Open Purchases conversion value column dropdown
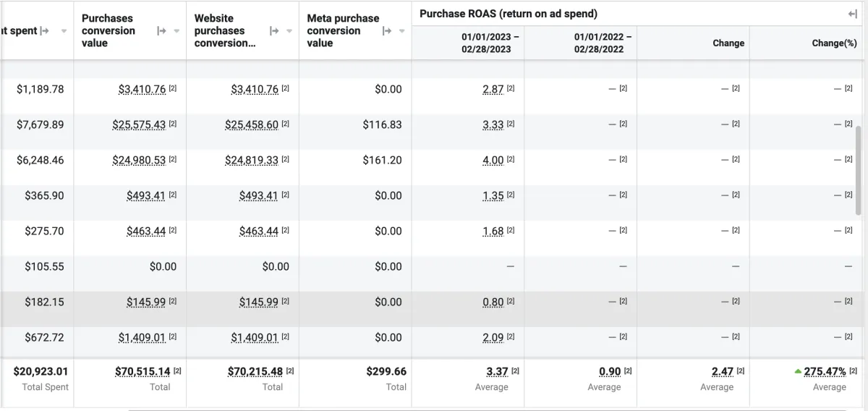The height and width of the screenshot is (411, 868). pos(177,31)
